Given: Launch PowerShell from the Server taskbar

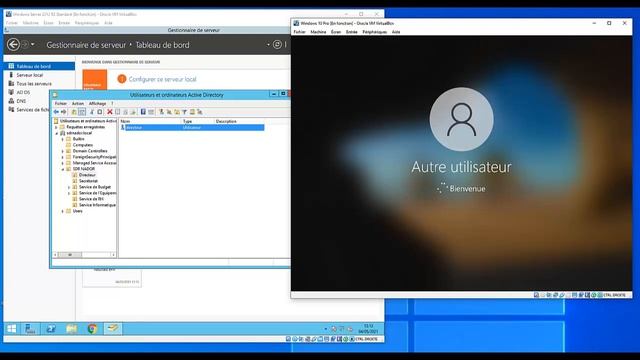Looking at the screenshot, I should click(51, 329).
